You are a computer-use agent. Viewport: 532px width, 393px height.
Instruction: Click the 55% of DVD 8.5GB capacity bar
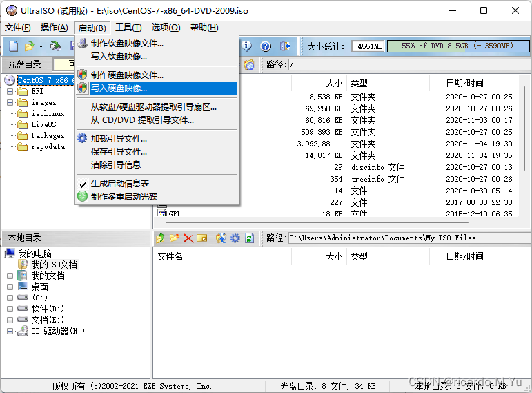458,46
